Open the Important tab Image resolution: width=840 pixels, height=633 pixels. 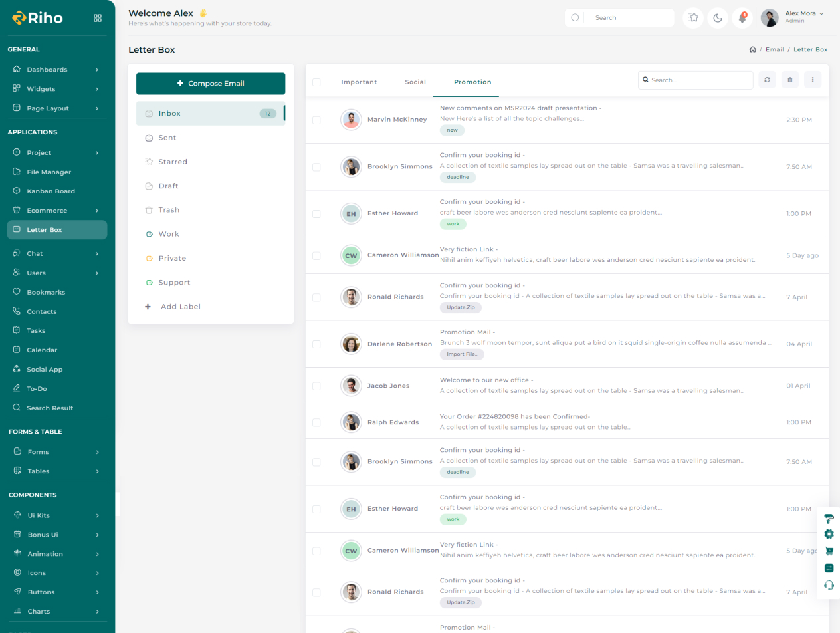click(x=359, y=82)
